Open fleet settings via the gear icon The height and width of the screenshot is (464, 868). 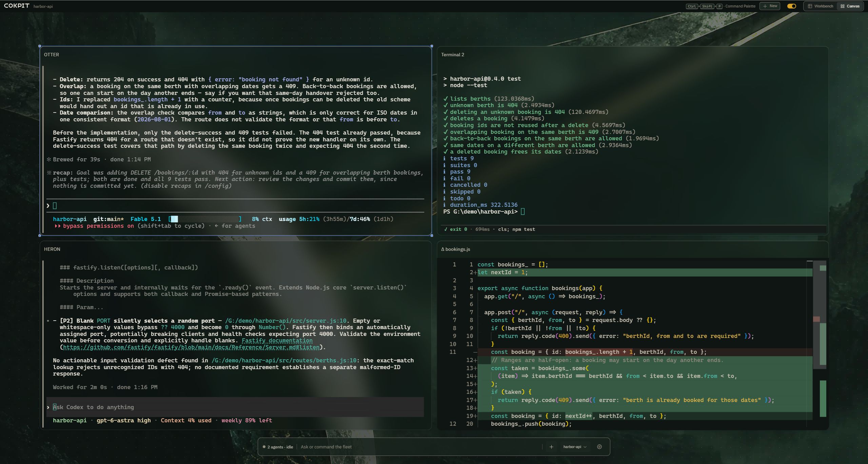599,447
